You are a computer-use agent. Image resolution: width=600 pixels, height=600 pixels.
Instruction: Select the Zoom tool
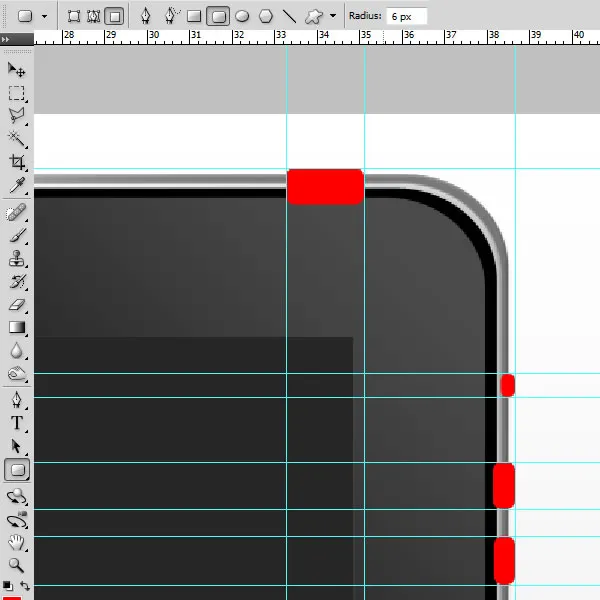(x=16, y=565)
